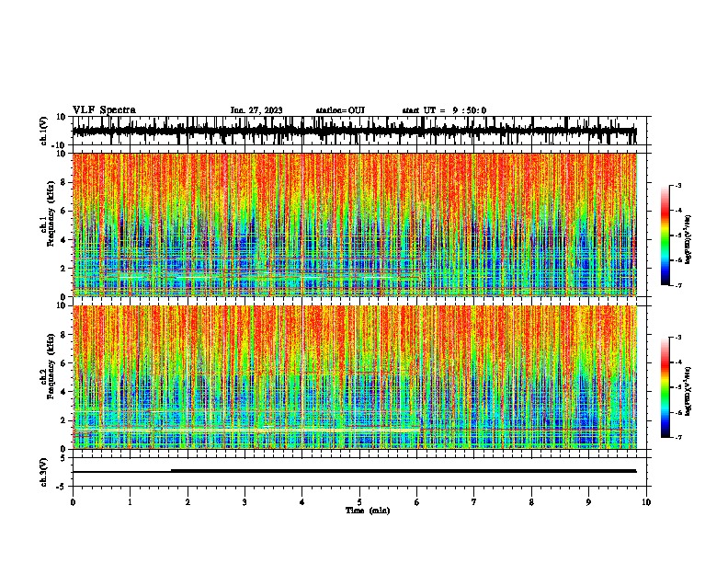Screen dimensions: 728x563
Task: Click the "2" kHz tick on ch.2 frequency axis
Action: (63, 420)
